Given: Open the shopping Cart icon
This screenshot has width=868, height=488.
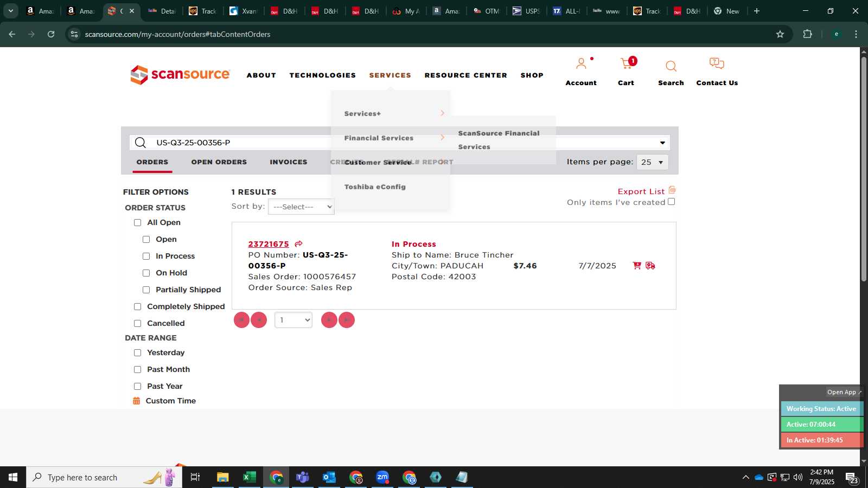Looking at the screenshot, I should click(627, 63).
